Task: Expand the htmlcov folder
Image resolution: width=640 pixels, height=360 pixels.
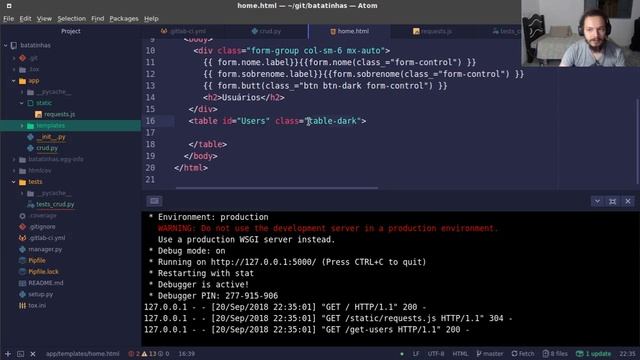Action: point(14,171)
